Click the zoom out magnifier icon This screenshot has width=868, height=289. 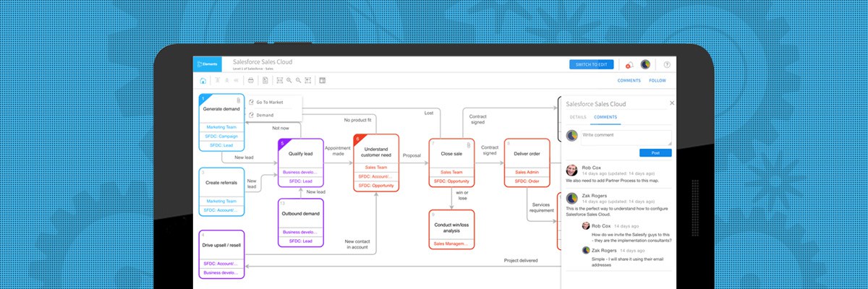point(299,80)
